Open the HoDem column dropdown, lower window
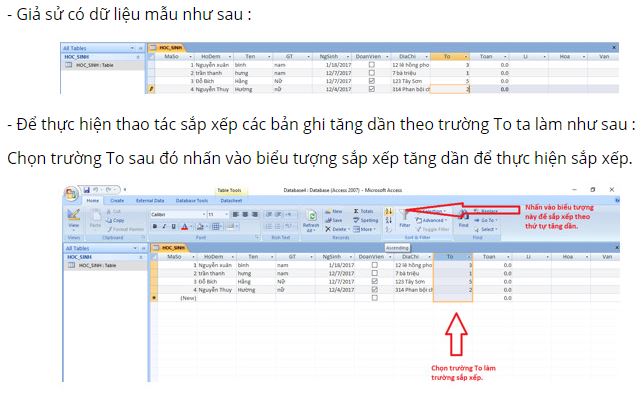Viewport: 641px width, 398px height. point(233,257)
